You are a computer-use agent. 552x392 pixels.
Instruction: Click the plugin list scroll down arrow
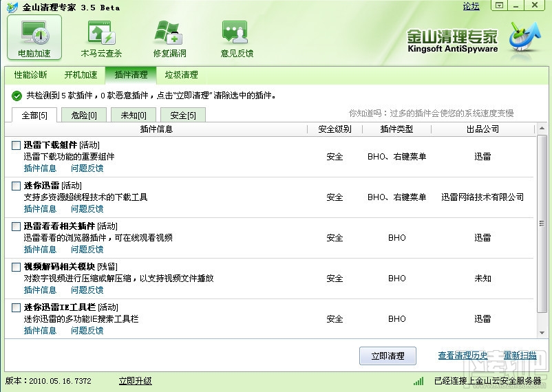(542, 333)
